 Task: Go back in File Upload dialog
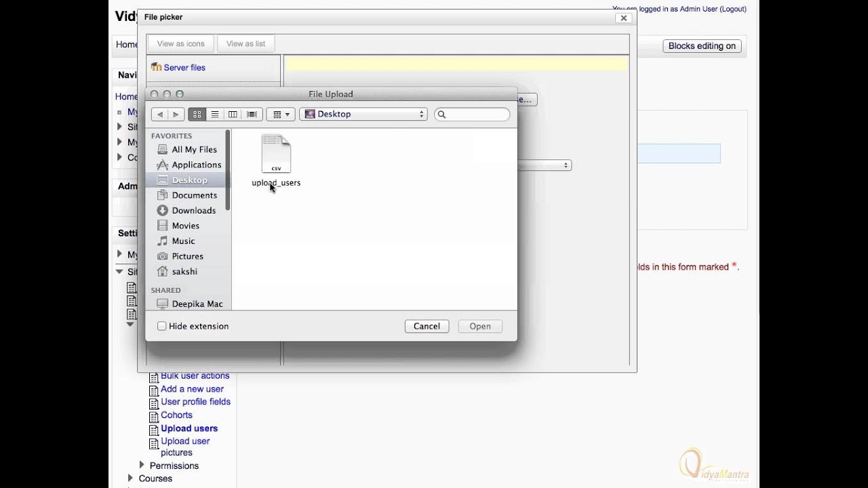pyautogui.click(x=159, y=115)
